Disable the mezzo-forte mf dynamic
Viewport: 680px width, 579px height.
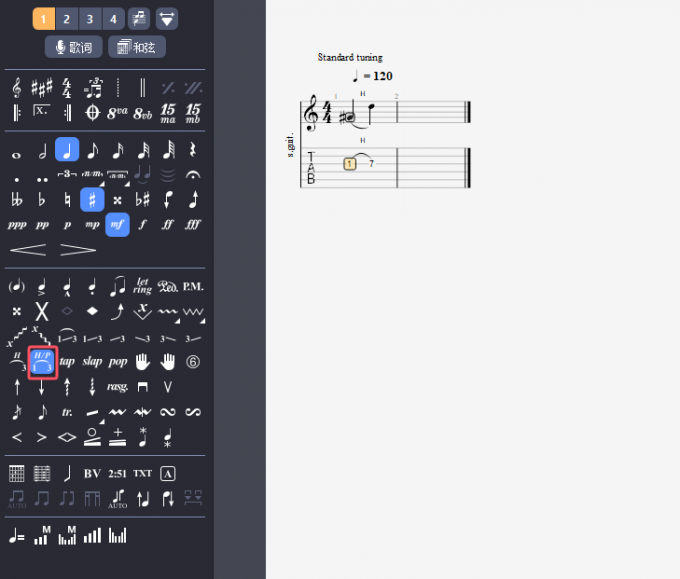(117, 224)
